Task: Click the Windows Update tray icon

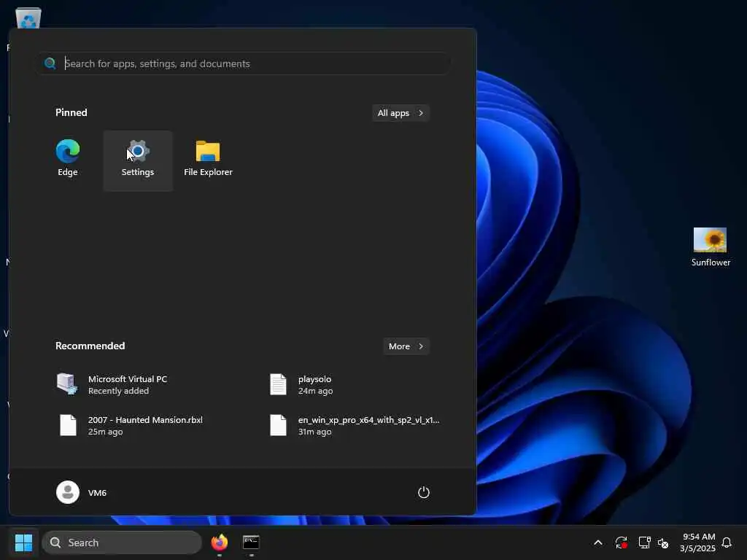Action: point(622,542)
